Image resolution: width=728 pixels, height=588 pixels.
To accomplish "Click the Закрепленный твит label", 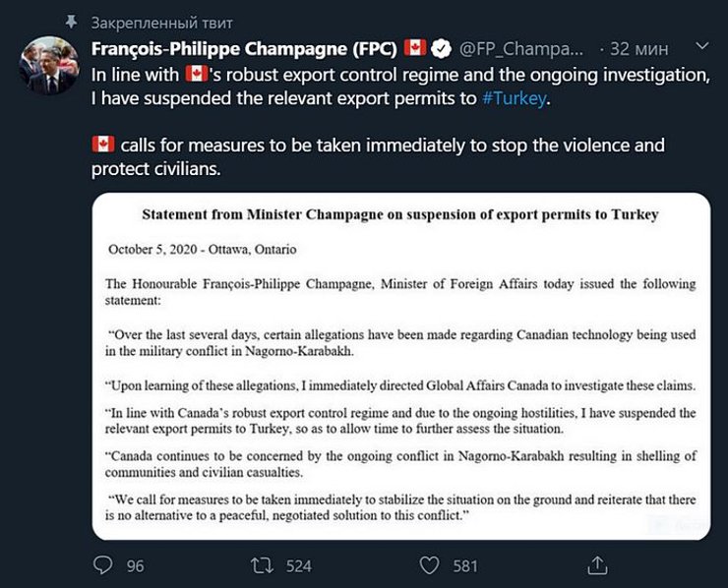I will [x=161, y=21].
